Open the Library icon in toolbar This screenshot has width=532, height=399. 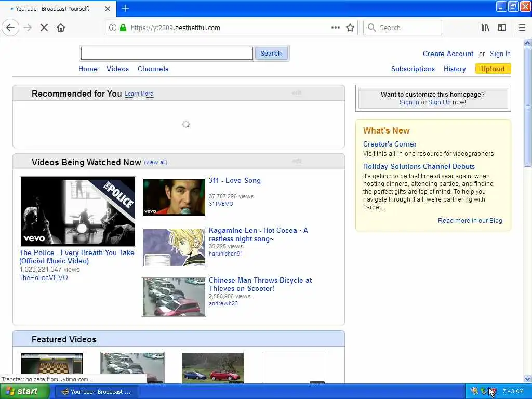pos(485,28)
